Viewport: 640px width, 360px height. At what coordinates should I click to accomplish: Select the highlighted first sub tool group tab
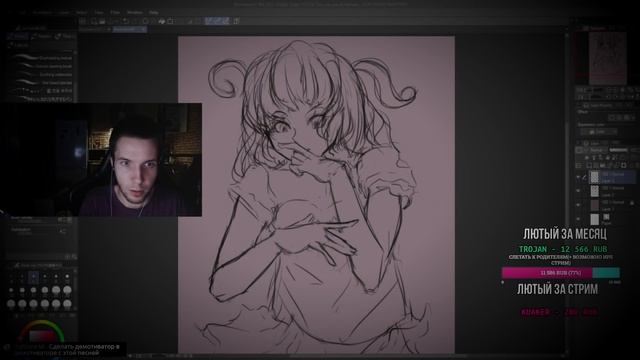point(18,36)
